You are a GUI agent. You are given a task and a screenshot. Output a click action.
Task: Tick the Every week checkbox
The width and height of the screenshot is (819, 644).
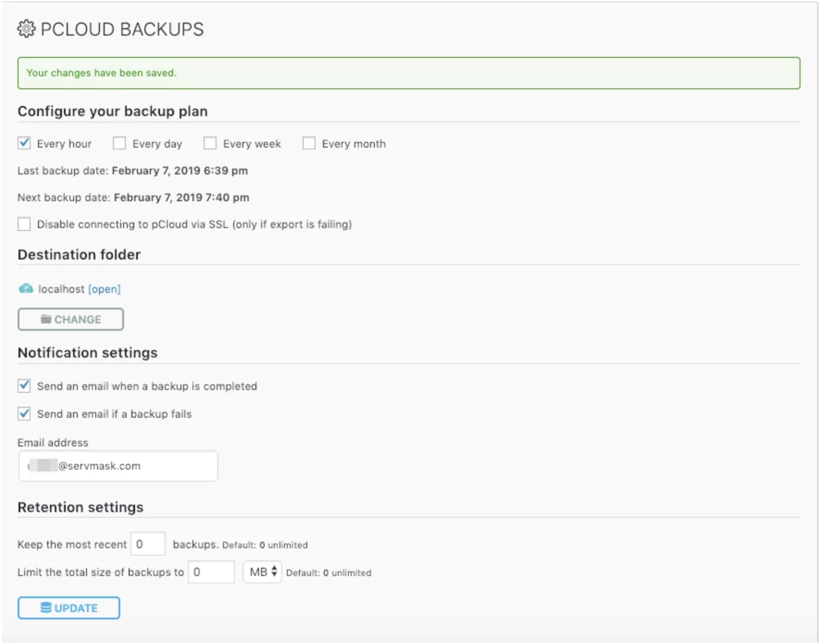pos(210,143)
